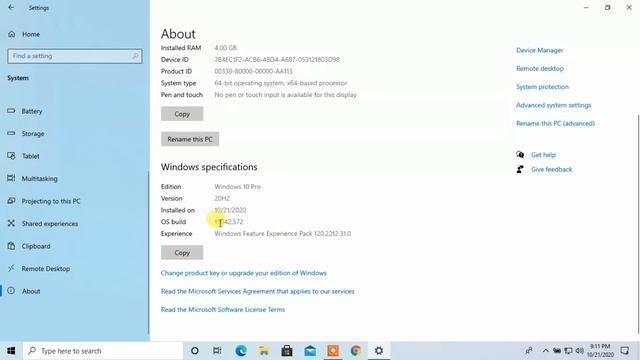Open Task View from the taskbar
640x360 pixels.
point(217,351)
